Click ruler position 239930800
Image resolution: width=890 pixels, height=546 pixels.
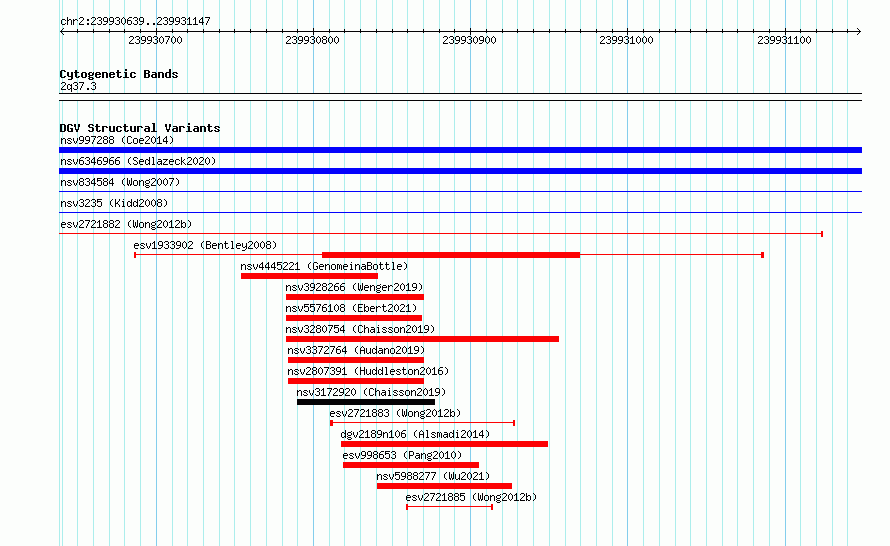(x=312, y=40)
